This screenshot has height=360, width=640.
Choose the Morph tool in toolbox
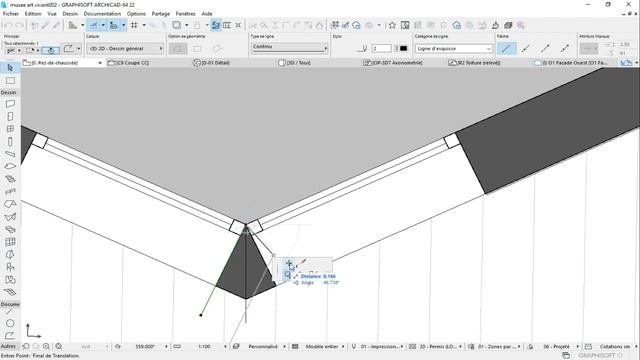point(10,255)
